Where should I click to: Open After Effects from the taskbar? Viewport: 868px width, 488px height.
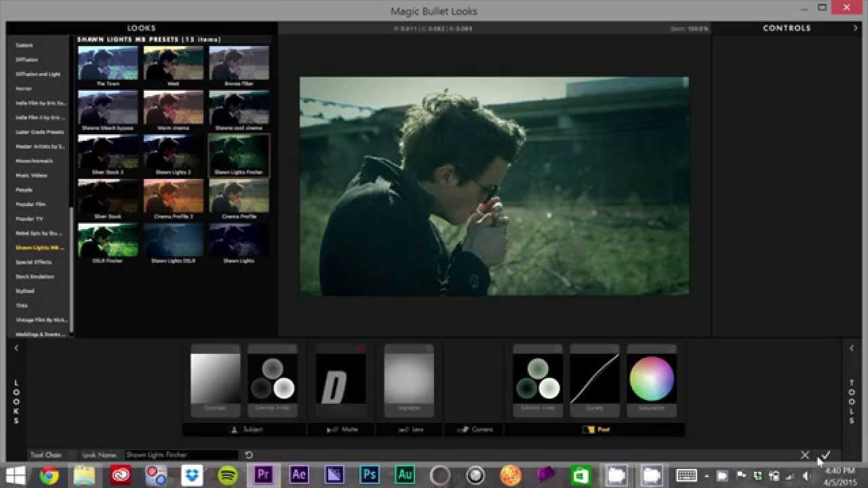tap(299, 474)
